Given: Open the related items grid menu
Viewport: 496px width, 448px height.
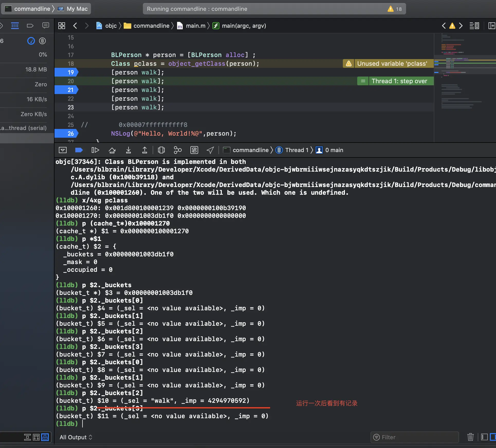Looking at the screenshot, I should coord(62,26).
